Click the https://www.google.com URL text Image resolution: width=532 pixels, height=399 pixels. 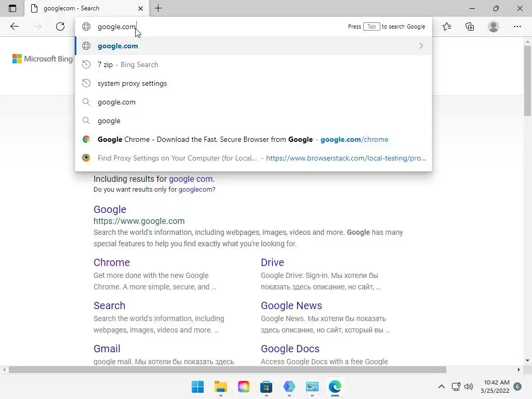(x=139, y=221)
